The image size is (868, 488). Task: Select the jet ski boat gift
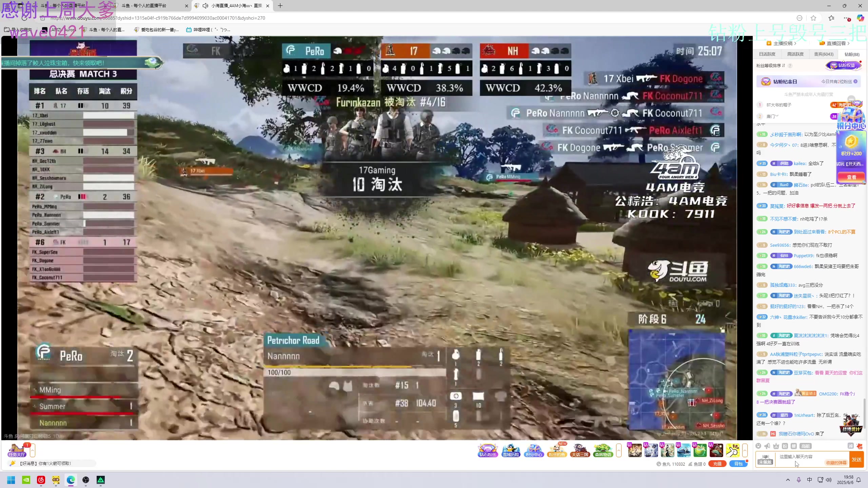pos(684,450)
